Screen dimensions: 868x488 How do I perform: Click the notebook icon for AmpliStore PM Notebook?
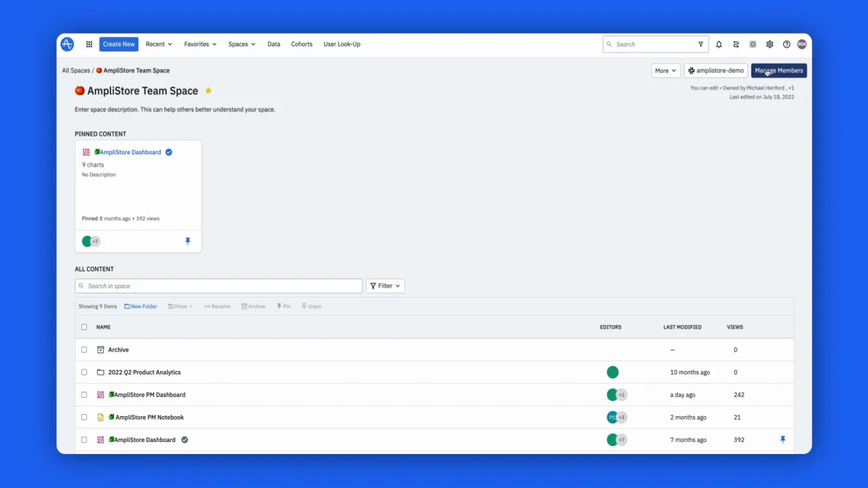pyautogui.click(x=100, y=418)
